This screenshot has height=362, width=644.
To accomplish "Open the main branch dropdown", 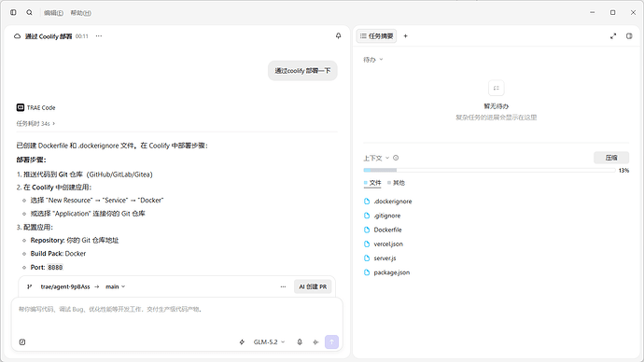I will (x=115, y=286).
